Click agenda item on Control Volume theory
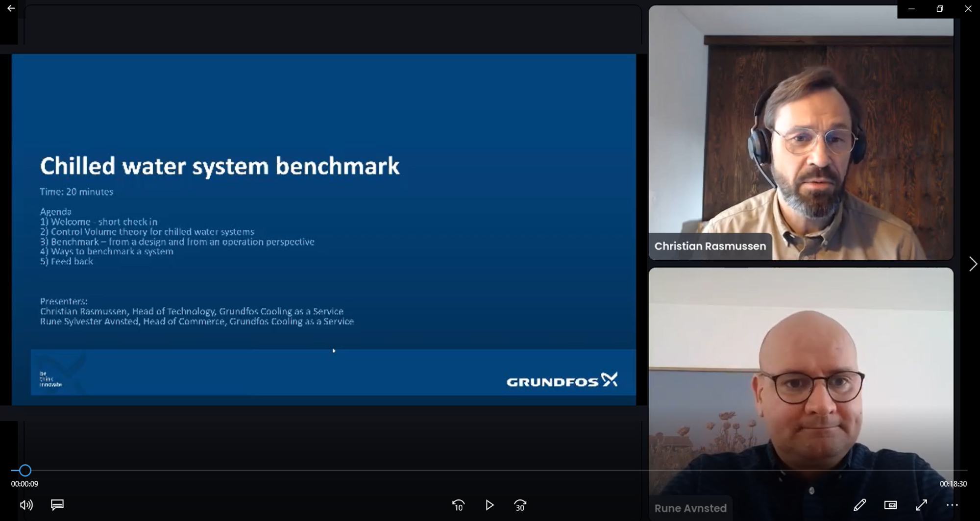Image resolution: width=980 pixels, height=521 pixels. pyautogui.click(x=147, y=232)
